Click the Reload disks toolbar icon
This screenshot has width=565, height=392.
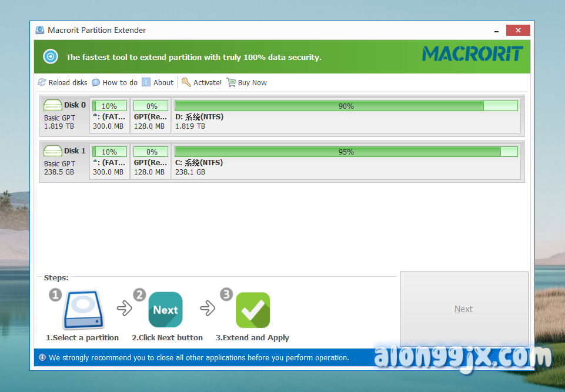click(42, 83)
